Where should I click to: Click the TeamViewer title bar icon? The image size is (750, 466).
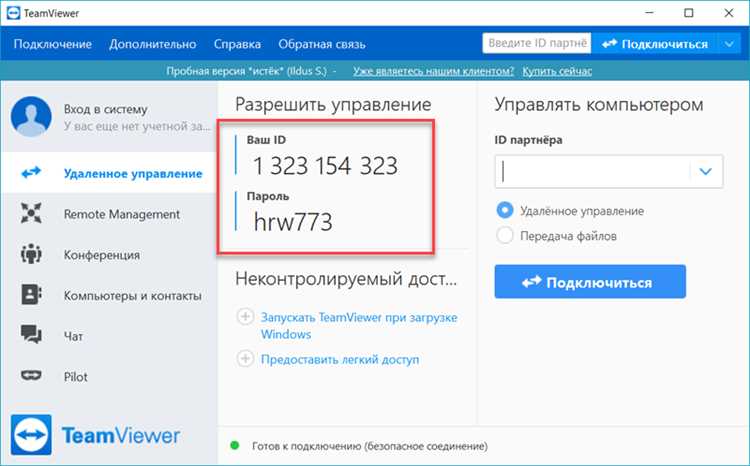click(x=13, y=13)
